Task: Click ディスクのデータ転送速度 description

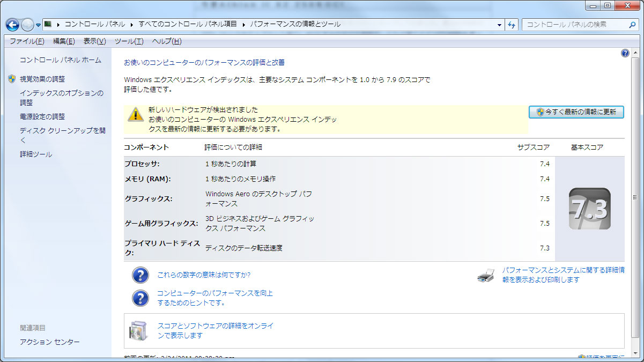Action: coord(244,248)
